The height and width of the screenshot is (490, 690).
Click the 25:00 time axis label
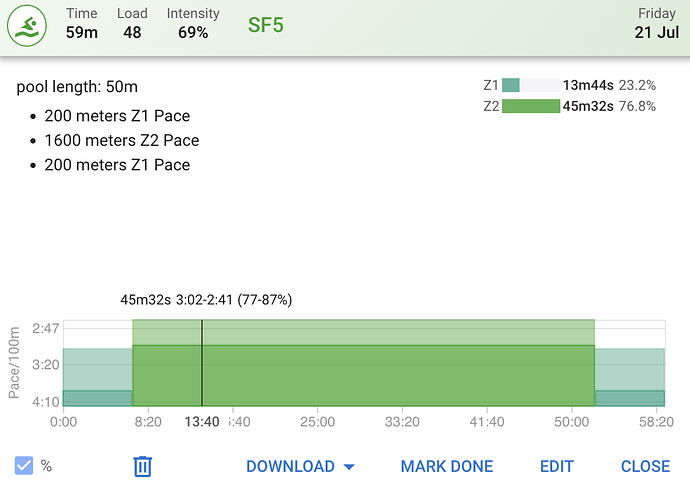[317, 422]
